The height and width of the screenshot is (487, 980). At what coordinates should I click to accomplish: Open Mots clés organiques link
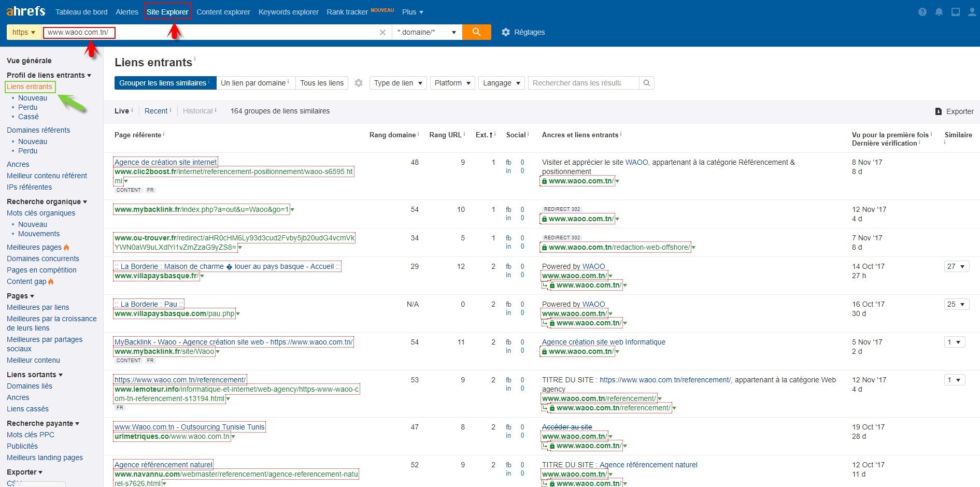tap(41, 213)
